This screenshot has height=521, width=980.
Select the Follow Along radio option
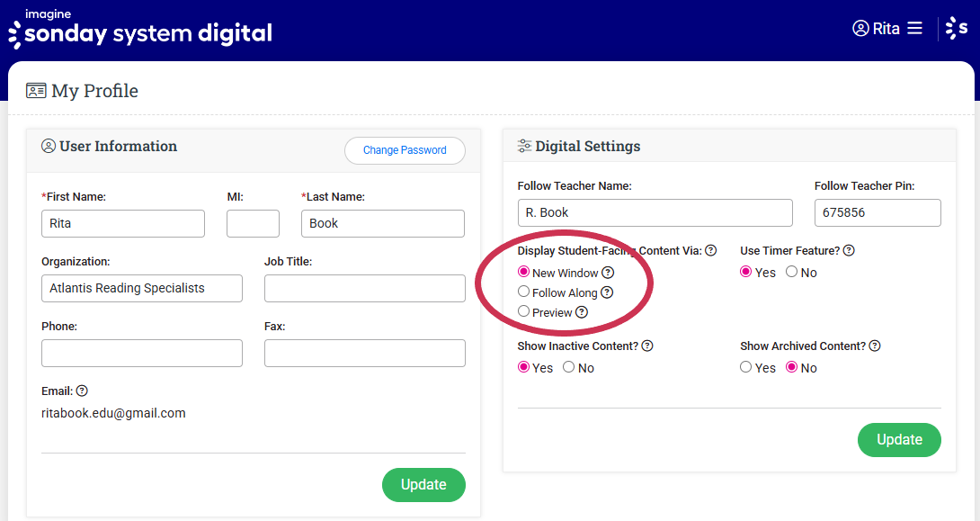tap(524, 292)
